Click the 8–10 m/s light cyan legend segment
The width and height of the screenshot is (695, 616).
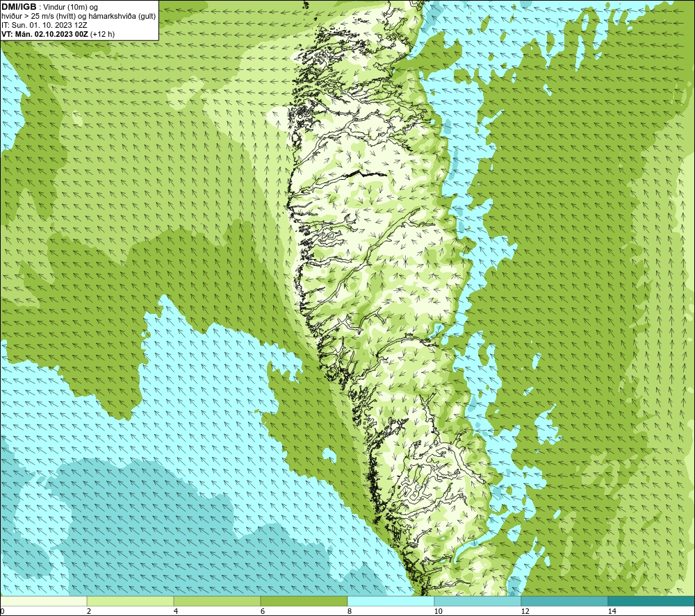click(391, 601)
